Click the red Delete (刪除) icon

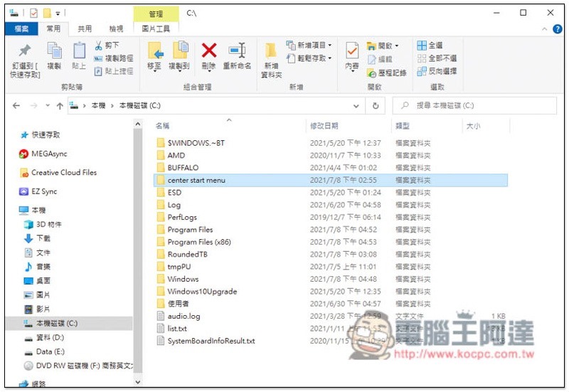click(x=209, y=51)
